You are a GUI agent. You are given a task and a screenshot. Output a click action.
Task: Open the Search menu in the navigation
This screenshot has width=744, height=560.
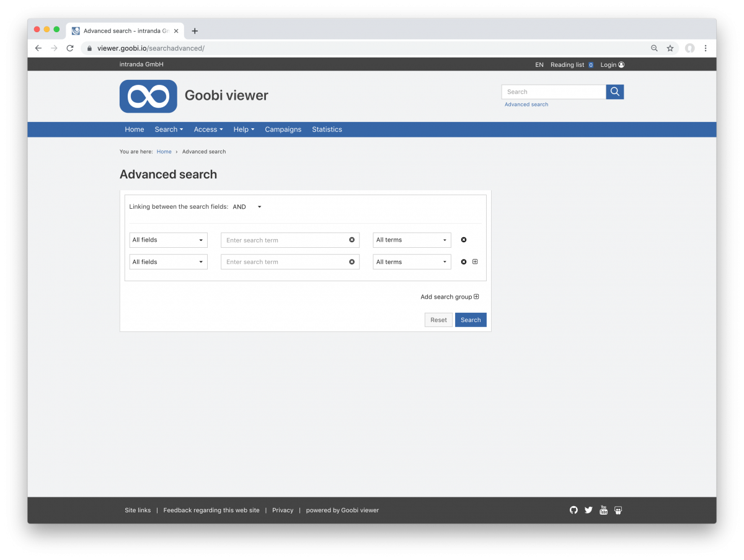[168, 129]
